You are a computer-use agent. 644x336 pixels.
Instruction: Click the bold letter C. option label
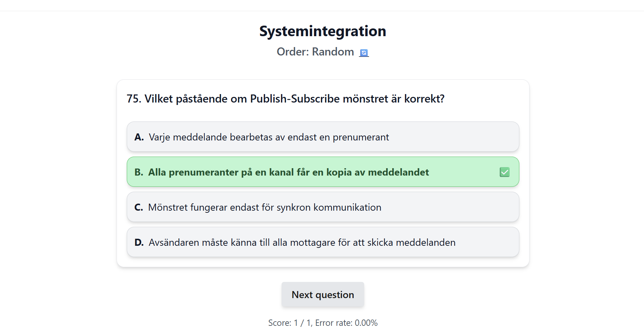[139, 207]
